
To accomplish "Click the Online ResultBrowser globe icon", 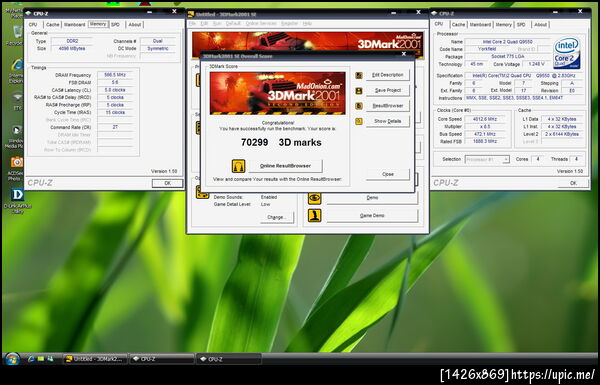I will tap(238, 166).
